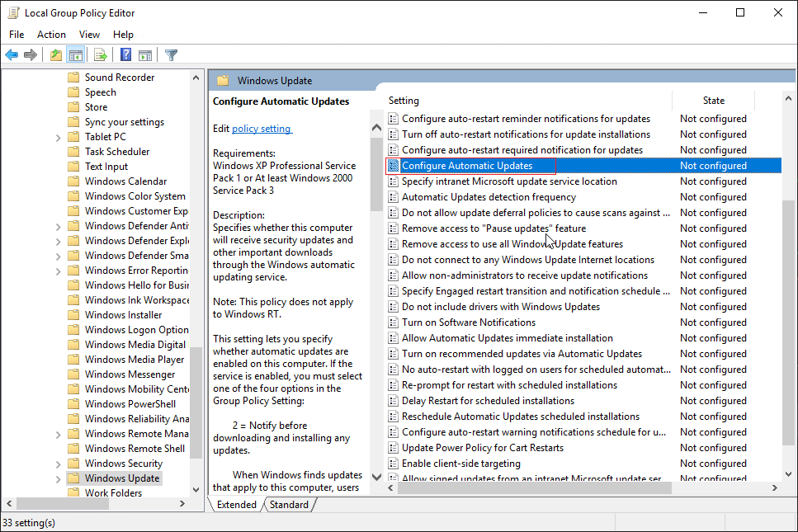The image size is (798, 532).
Task: Click right arrow of settings list horizontal scrollbar
Action: tap(775, 487)
